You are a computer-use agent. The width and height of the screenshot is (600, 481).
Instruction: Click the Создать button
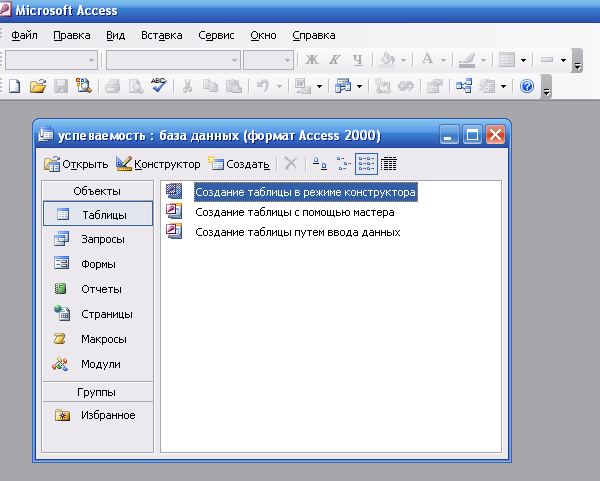tap(239, 164)
